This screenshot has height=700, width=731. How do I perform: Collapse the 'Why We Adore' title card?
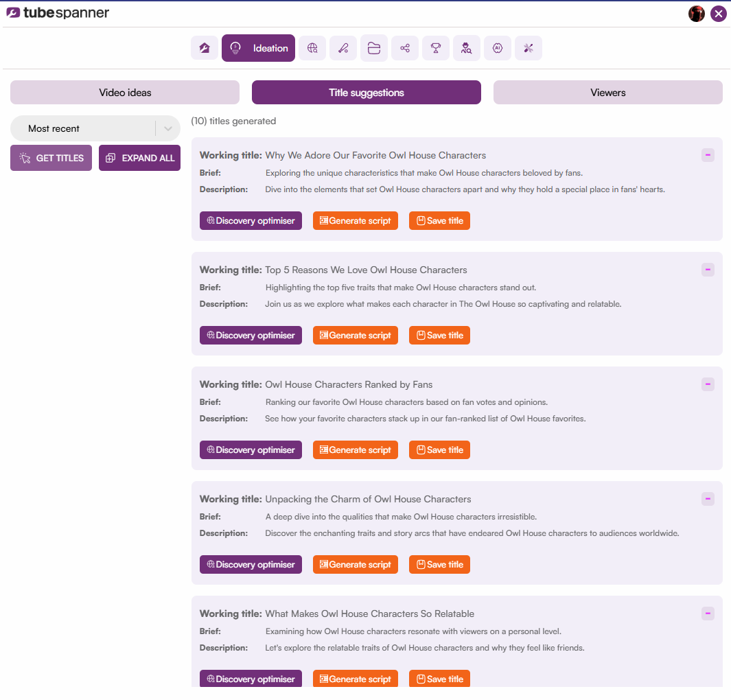[708, 154]
